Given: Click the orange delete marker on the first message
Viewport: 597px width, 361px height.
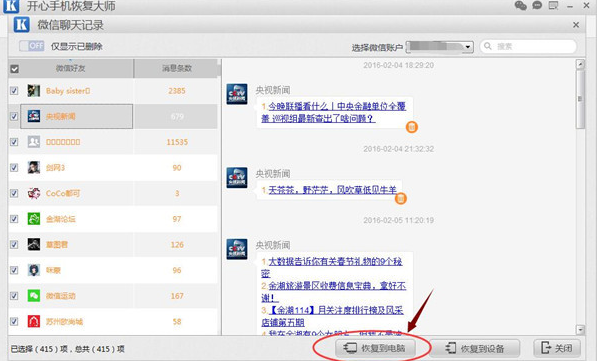Looking at the screenshot, I should coord(412,127).
